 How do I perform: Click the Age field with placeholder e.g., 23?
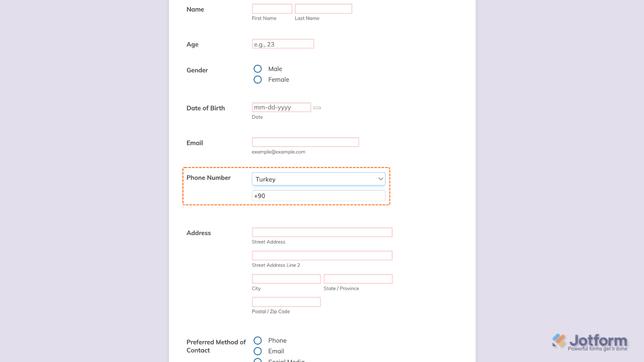(283, 43)
